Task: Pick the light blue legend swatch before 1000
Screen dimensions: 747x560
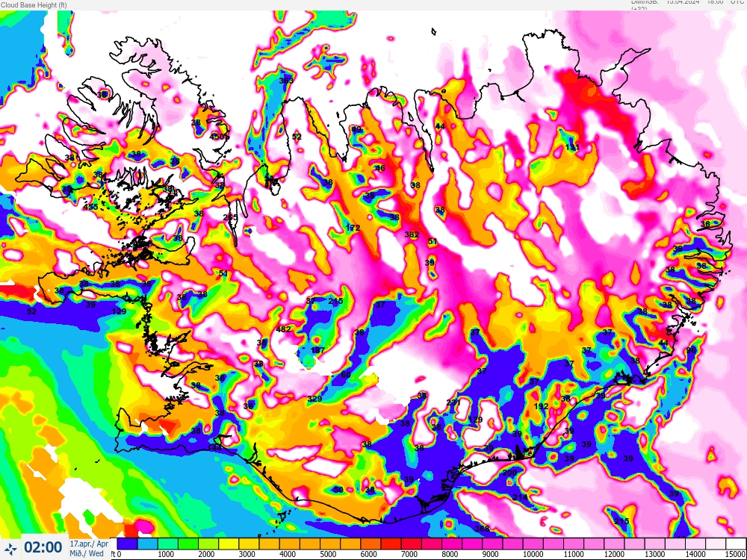Action: coord(148,544)
